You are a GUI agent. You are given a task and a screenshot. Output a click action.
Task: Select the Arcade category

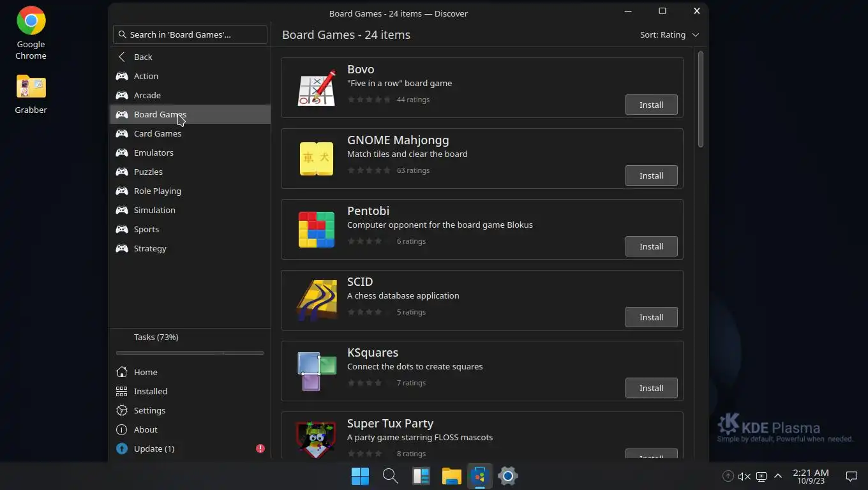tap(190, 95)
